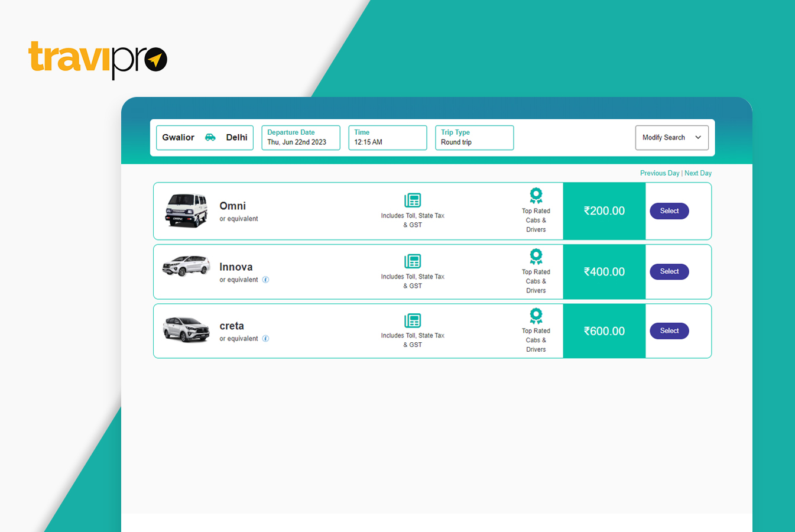795x532 pixels.
Task: Click the info icon next to creta equivalent
Action: coord(266,339)
